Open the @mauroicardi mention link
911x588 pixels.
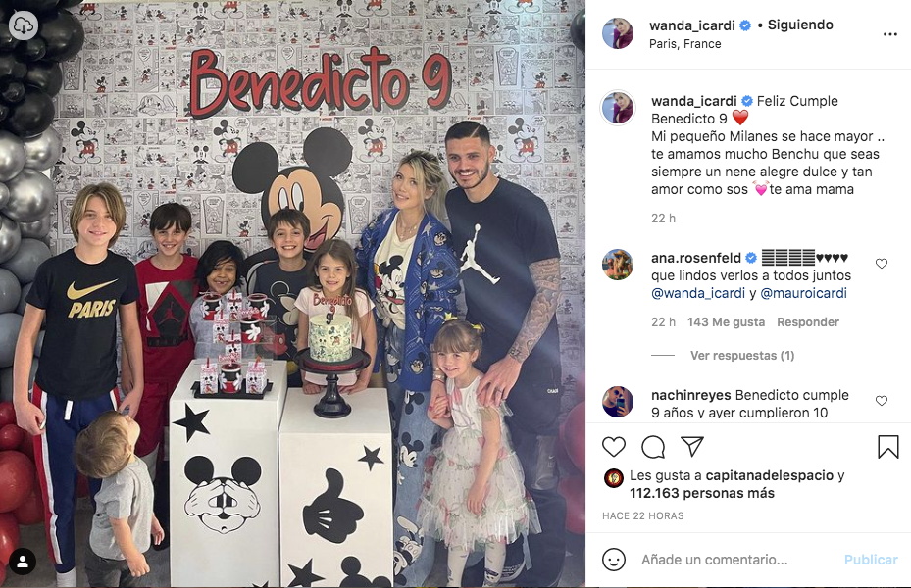(x=803, y=293)
